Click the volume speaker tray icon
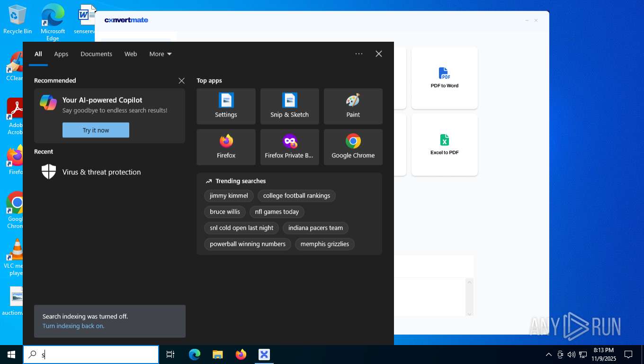 click(x=571, y=355)
